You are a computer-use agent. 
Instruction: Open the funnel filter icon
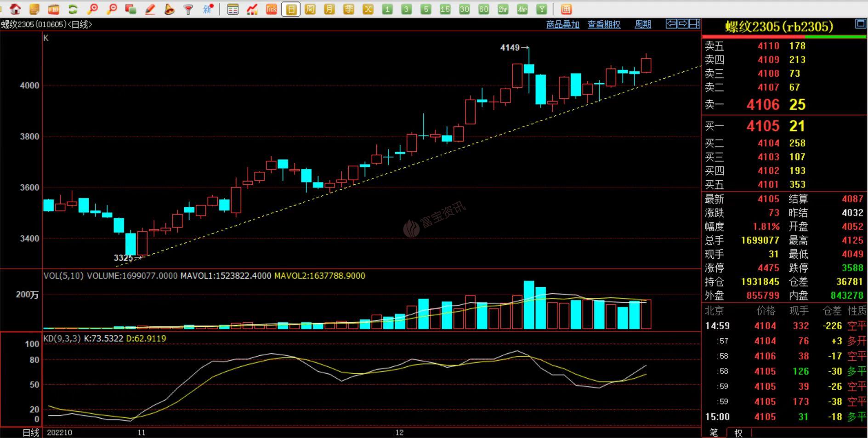point(188,9)
